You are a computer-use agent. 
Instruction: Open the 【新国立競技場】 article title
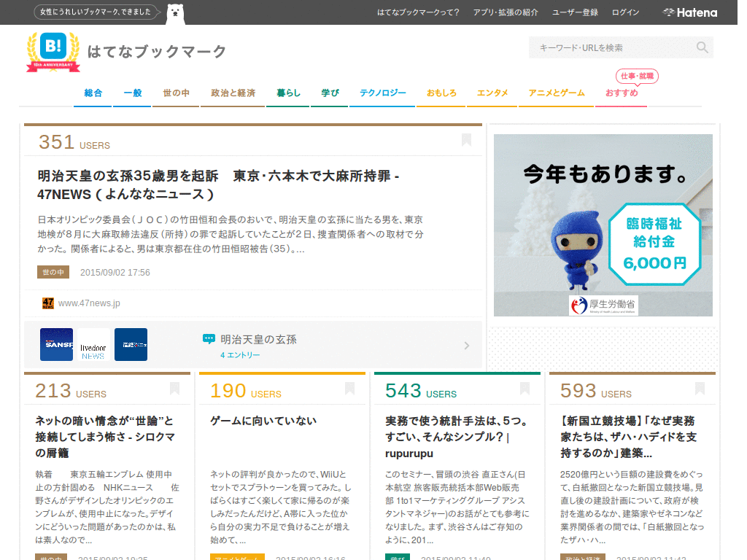628,437
